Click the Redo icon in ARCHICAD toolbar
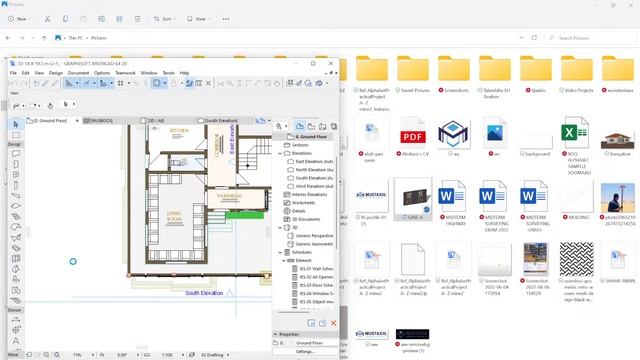This screenshot has width=640, height=360. [x=24, y=83]
